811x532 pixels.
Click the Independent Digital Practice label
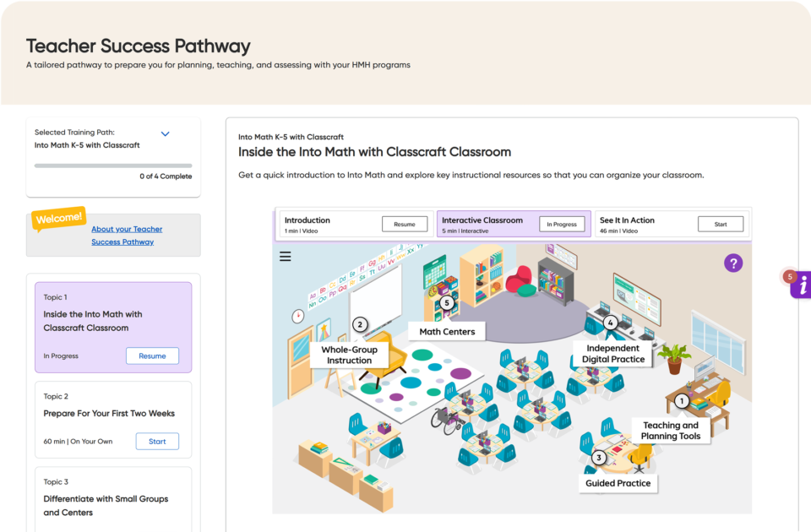pos(613,354)
